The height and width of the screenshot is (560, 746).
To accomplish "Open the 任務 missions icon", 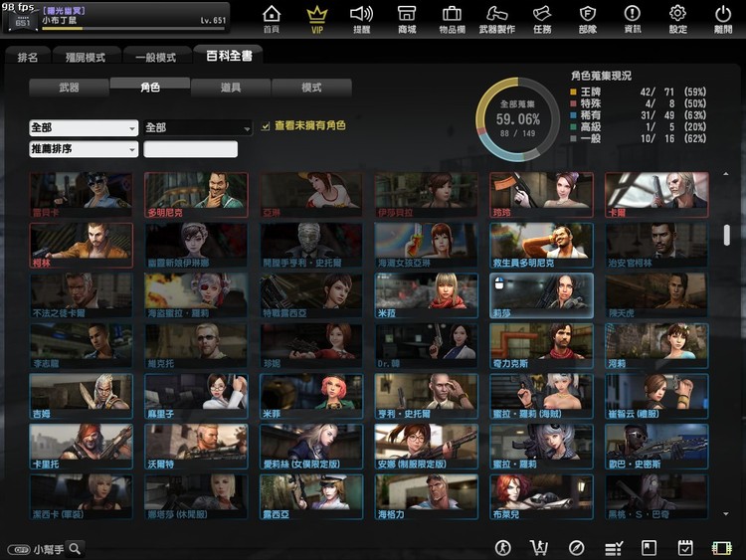I will (x=542, y=19).
